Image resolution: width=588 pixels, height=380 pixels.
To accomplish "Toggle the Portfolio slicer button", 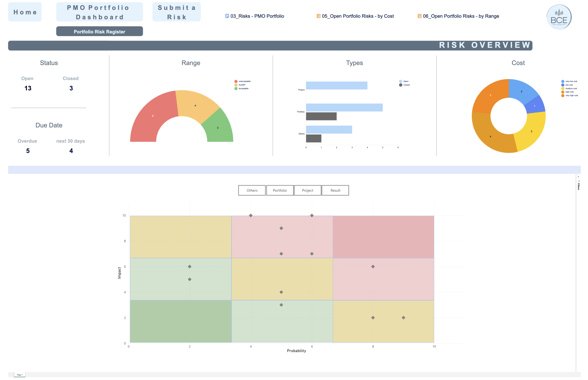I will [280, 190].
